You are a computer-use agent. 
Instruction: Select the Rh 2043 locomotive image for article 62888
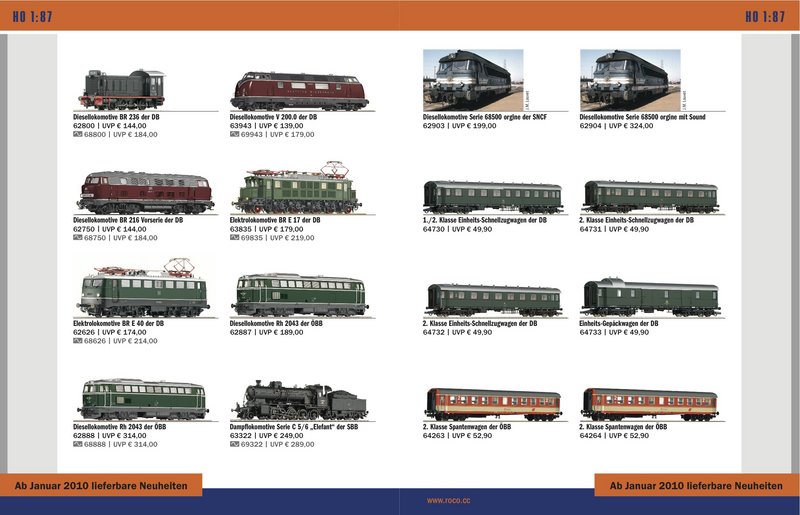point(143,399)
